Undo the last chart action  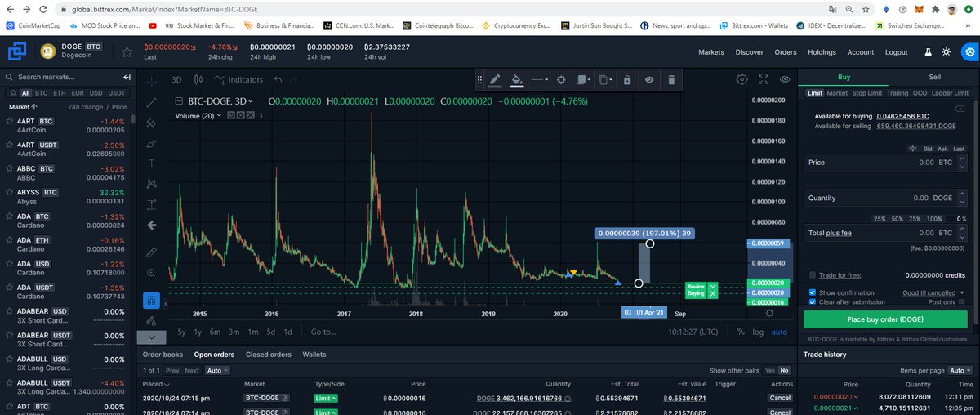[x=278, y=79]
